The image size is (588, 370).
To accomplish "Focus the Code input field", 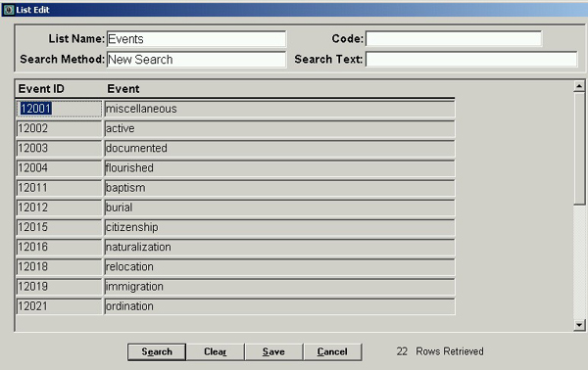I will [x=454, y=38].
